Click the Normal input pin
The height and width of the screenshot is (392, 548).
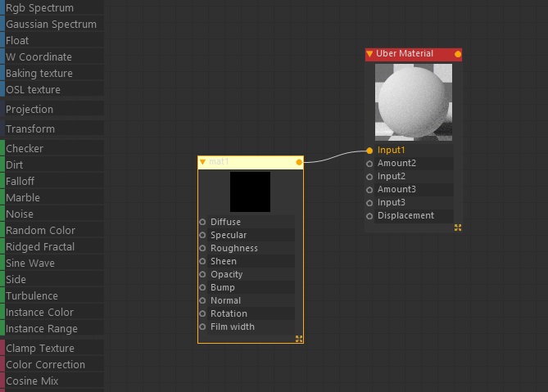point(202,300)
